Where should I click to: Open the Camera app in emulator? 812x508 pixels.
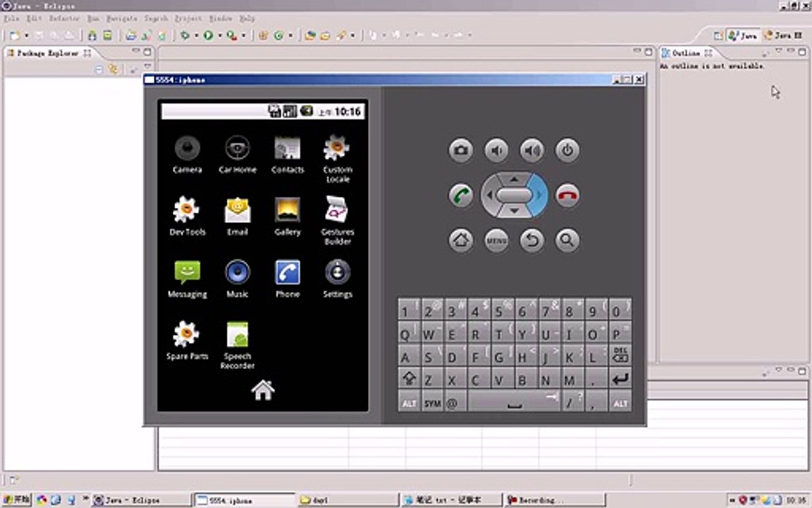click(x=187, y=154)
